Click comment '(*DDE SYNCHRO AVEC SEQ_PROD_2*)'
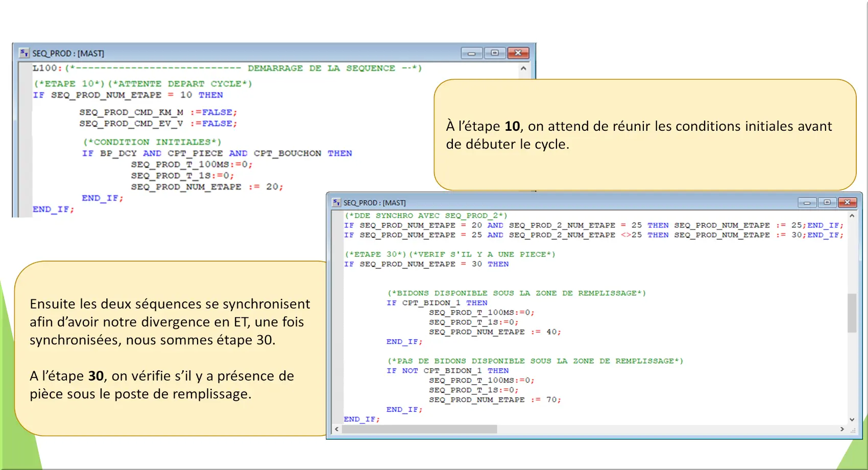The height and width of the screenshot is (470, 868). tap(426, 216)
